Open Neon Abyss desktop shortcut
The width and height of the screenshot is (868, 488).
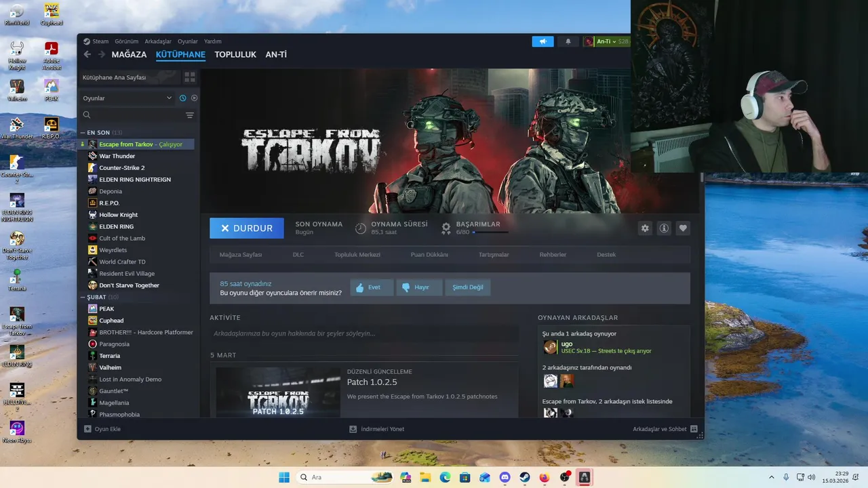pyautogui.click(x=17, y=432)
